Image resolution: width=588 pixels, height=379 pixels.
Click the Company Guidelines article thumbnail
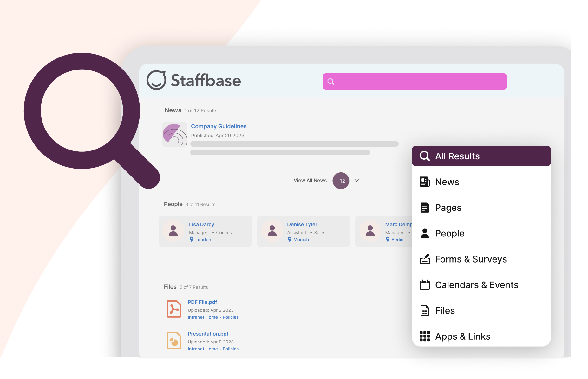(175, 134)
